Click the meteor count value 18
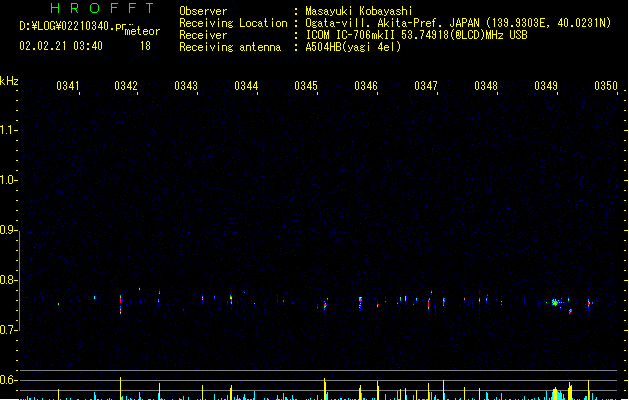Screen dimensions: 629x400 point(145,46)
